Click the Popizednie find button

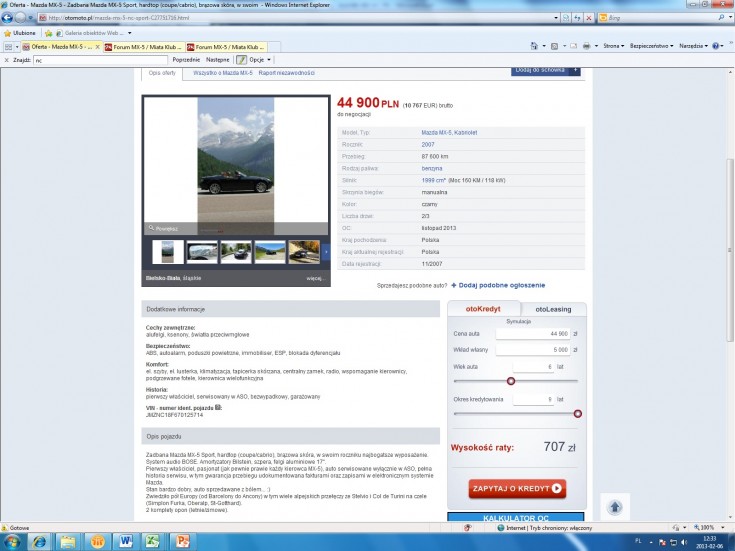(186, 60)
